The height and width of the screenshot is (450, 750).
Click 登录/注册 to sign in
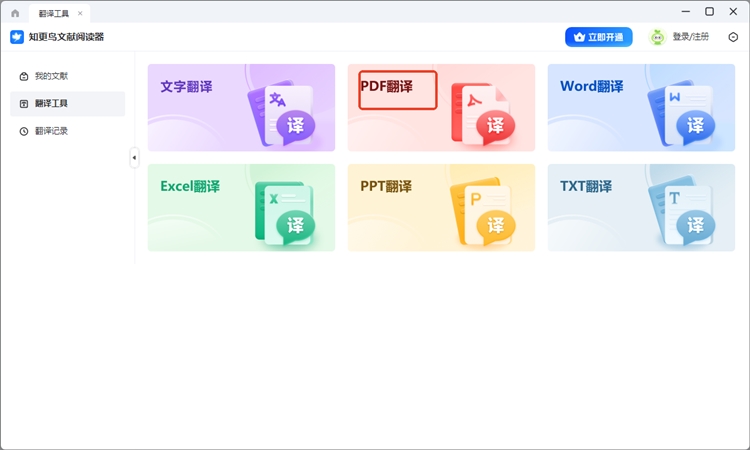tap(691, 37)
